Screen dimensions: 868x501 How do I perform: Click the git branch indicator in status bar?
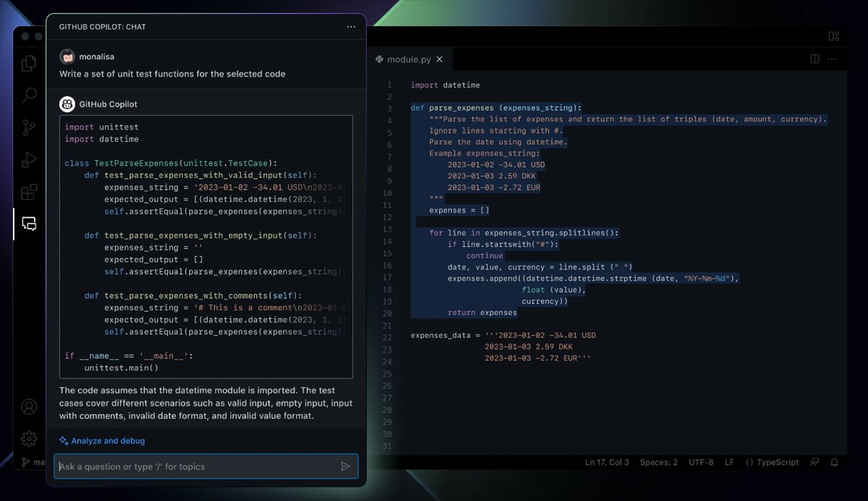tap(32, 462)
